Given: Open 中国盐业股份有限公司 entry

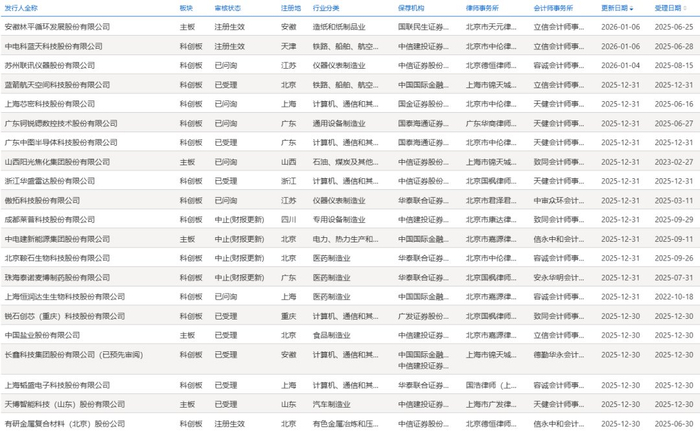Looking at the screenshot, I should (x=42, y=335).
